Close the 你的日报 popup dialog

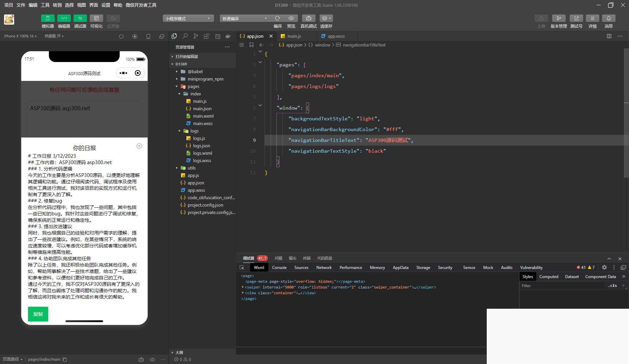(x=139, y=146)
